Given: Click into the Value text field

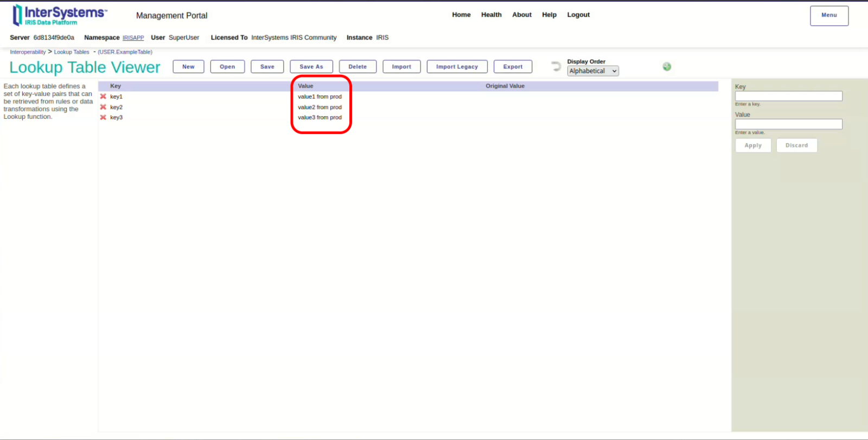Looking at the screenshot, I should (788, 124).
